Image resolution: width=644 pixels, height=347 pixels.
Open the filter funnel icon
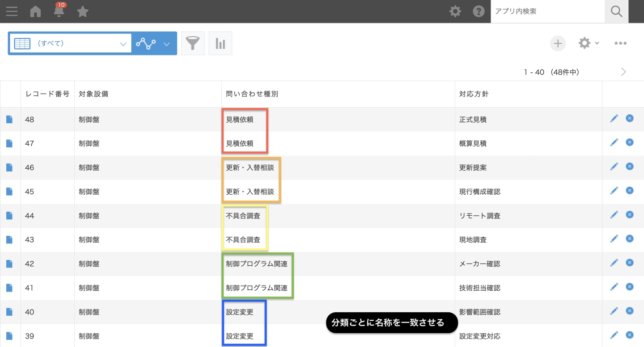tap(193, 43)
